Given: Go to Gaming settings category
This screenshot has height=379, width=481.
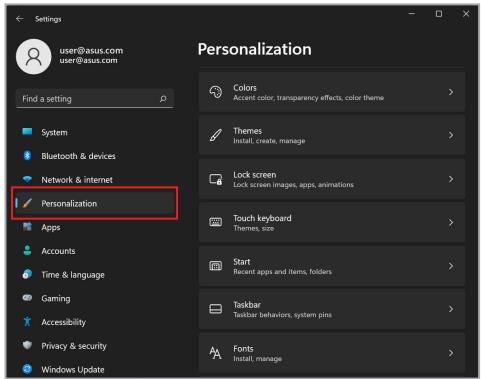Looking at the screenshot, I should [x=94, y=298].
